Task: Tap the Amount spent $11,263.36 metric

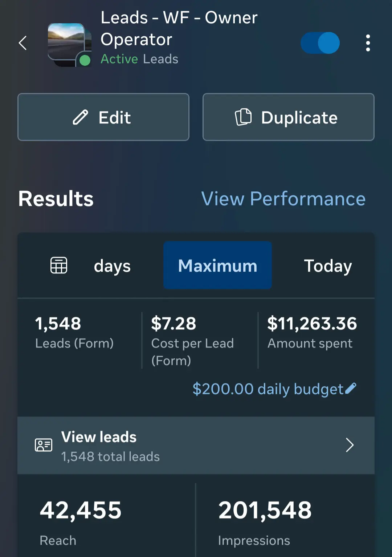Action: [312, 332]
